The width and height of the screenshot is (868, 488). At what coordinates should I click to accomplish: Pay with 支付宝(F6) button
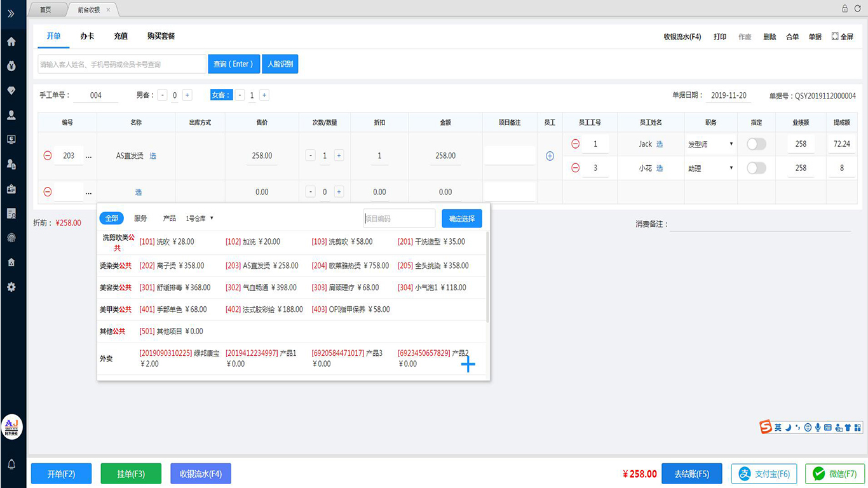pyautogui.click(x=765, y=474)
